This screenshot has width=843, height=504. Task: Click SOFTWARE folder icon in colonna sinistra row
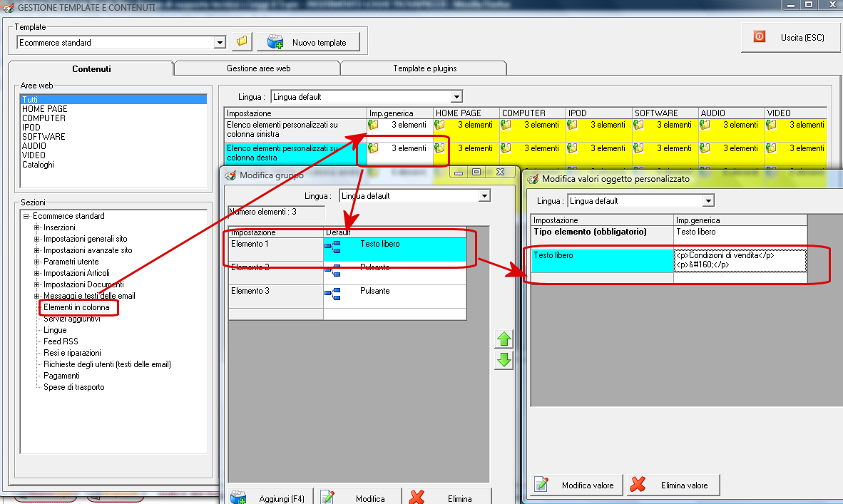pos(639,125)
